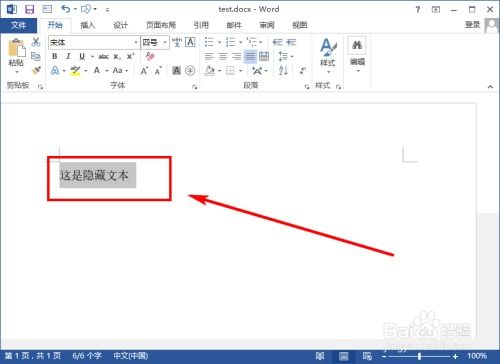Viewport: 500px width, 364px height.
Task: Click the Undo arrow icon
Action: tap(66, 9)
